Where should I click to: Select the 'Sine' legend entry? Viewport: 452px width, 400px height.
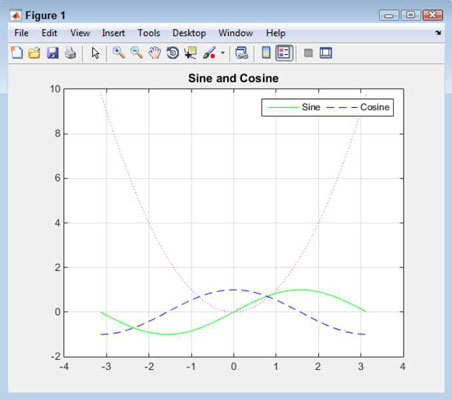click(293, 107)
